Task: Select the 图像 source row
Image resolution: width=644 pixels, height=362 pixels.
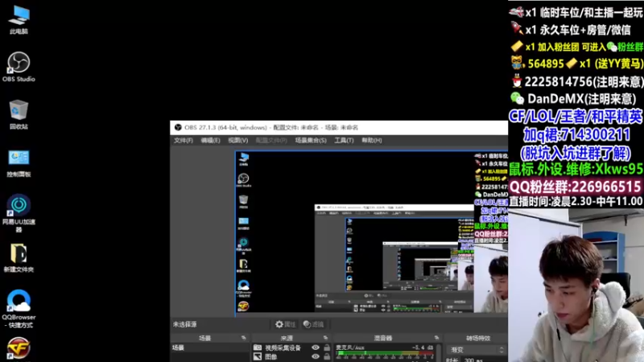Action: 291,356
